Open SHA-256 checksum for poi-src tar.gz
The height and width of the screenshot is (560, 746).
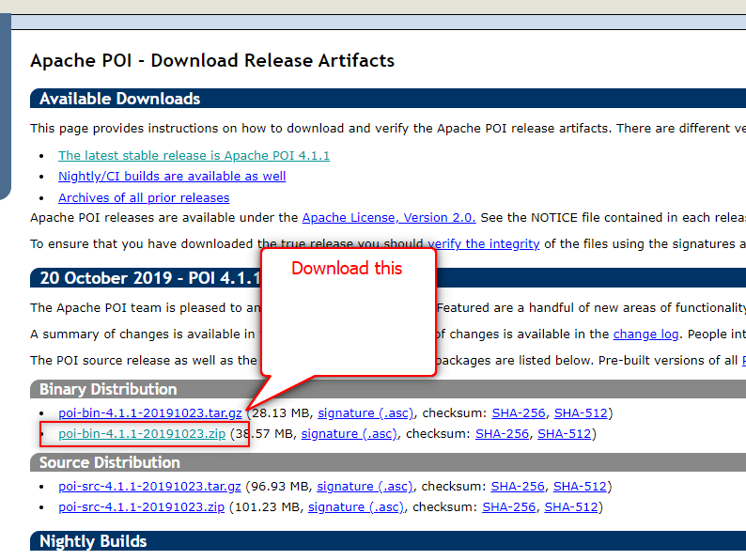click(x=518, y=486)
